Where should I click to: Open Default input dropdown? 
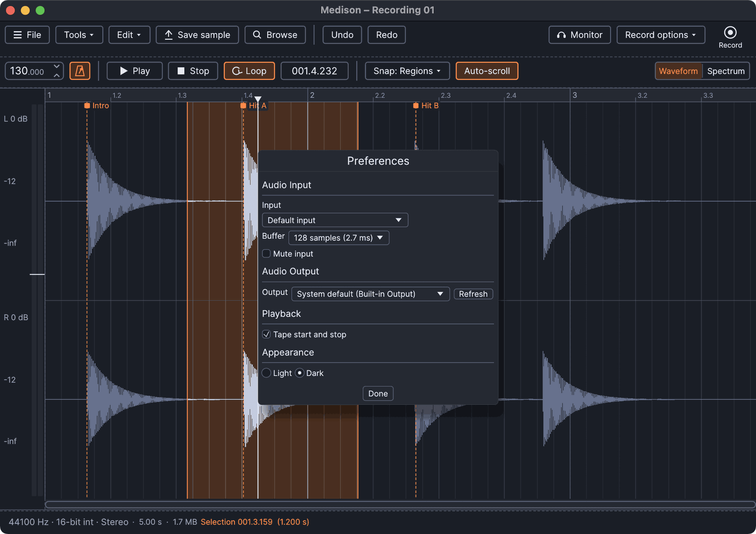pos(335,220)
